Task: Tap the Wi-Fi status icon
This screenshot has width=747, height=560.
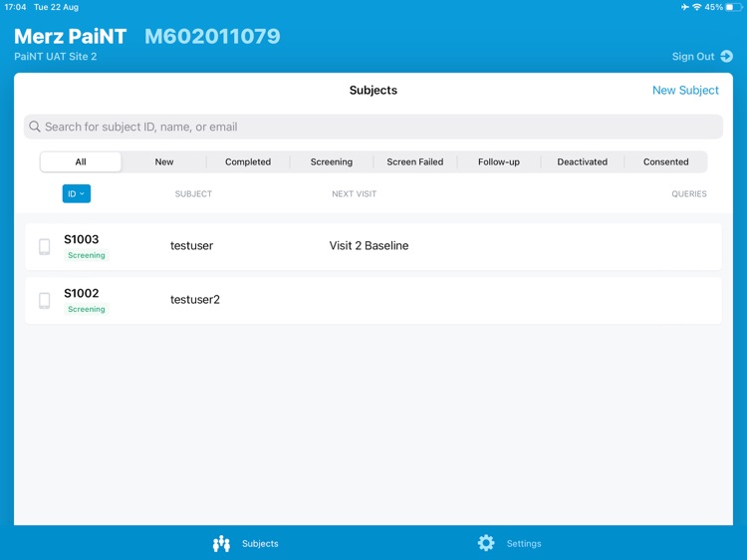Action: click(x=697, y=7)
